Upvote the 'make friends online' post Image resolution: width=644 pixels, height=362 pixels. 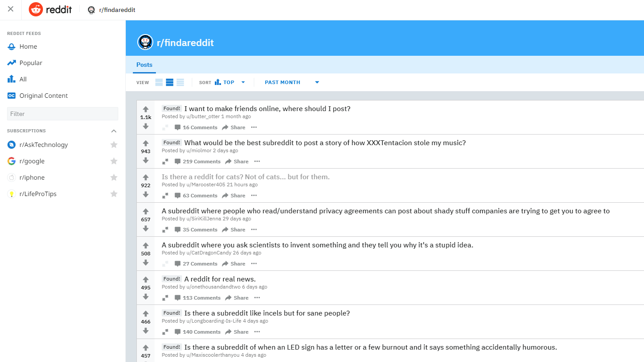[146, 109]
